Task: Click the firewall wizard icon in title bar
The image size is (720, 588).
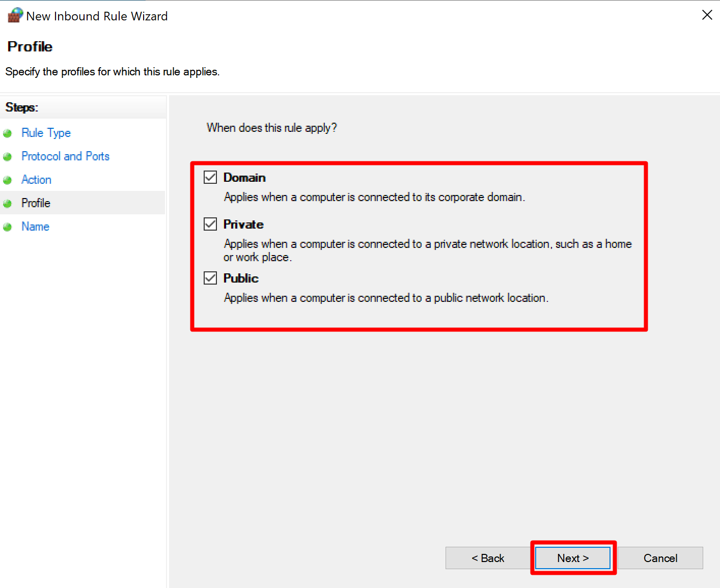Action: [x=15, y=15]
